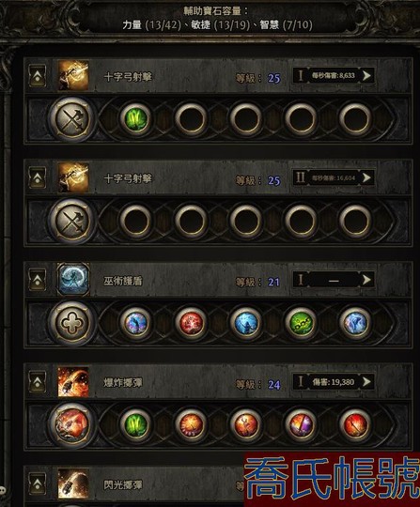Collapse the first 十字弓射擊 skill panel

(x=38, y=76)
